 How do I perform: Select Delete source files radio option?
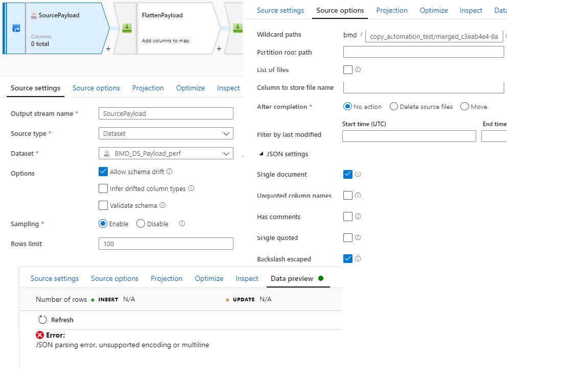394,107
